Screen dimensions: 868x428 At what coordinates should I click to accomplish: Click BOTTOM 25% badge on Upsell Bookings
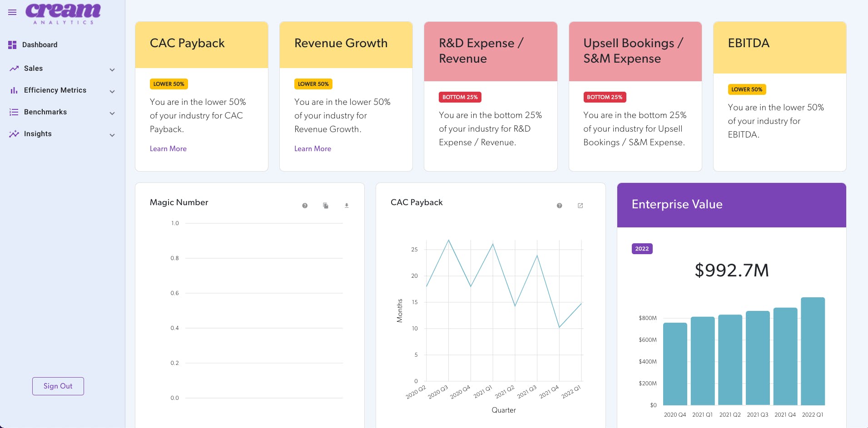(x=605, y=97)
